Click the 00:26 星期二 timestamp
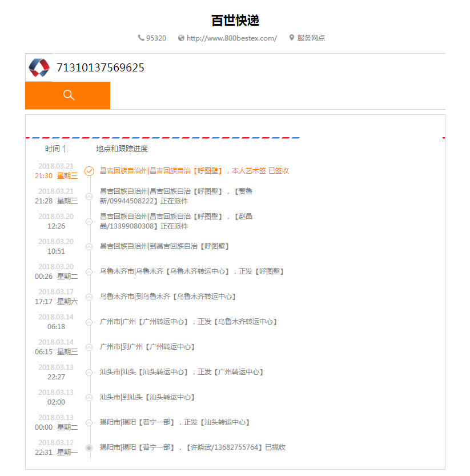This screenshot has width=470, height=476. coord(56,277)
